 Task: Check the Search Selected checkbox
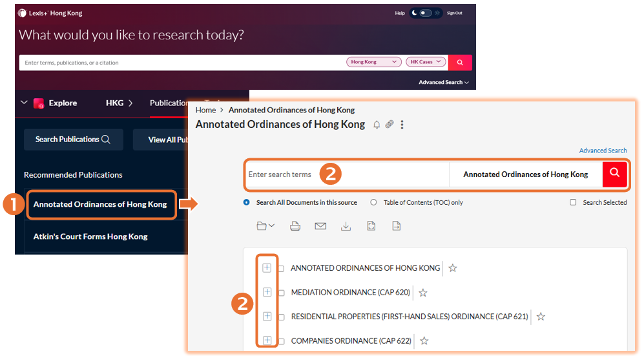coord(573,202)
